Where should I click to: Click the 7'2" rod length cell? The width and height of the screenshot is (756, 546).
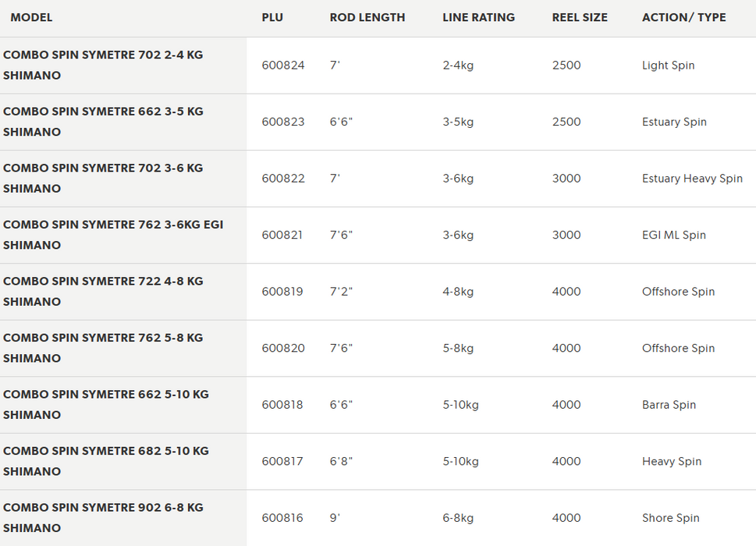pos(342,292)
